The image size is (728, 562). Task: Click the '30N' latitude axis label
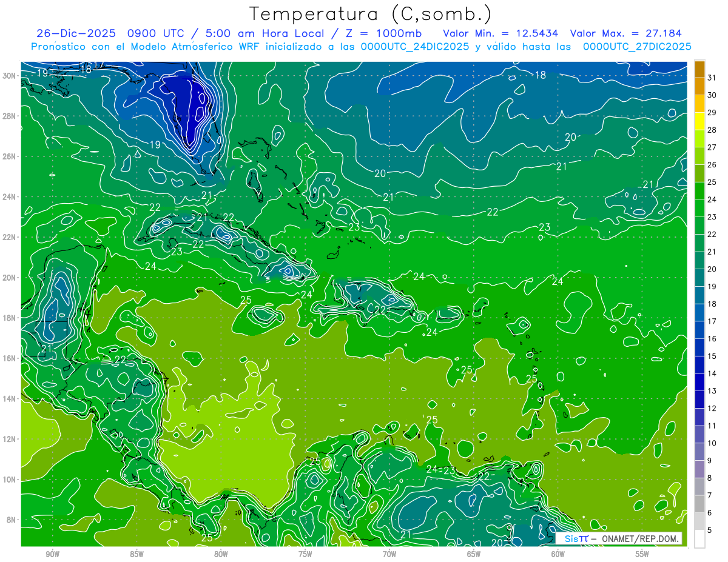tap(9, 76)
